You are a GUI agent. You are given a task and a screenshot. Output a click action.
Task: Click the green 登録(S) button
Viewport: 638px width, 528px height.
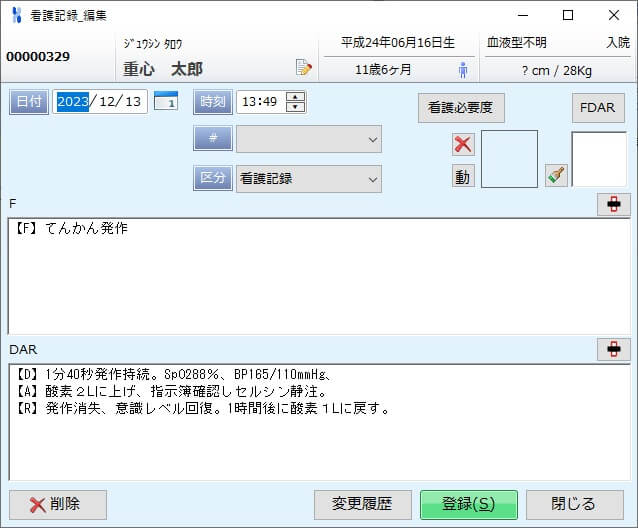click(x=469, y=505)
